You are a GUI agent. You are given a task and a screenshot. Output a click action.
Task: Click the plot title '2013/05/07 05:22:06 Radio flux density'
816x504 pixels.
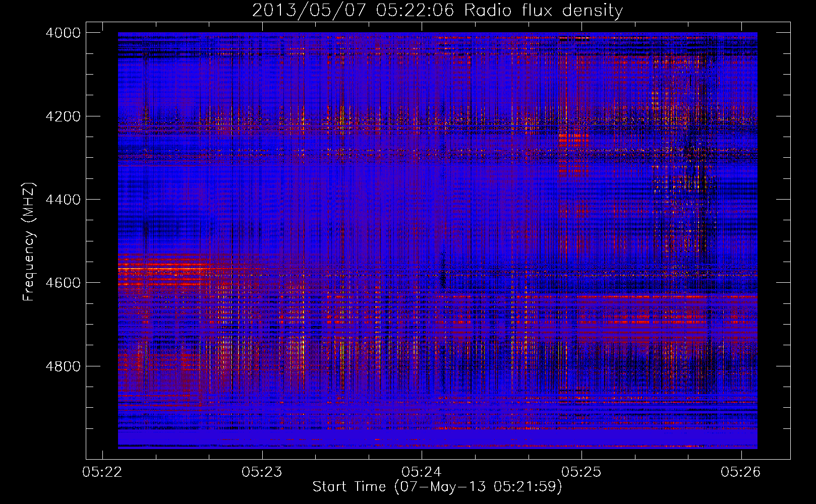(x=438, y=11)
